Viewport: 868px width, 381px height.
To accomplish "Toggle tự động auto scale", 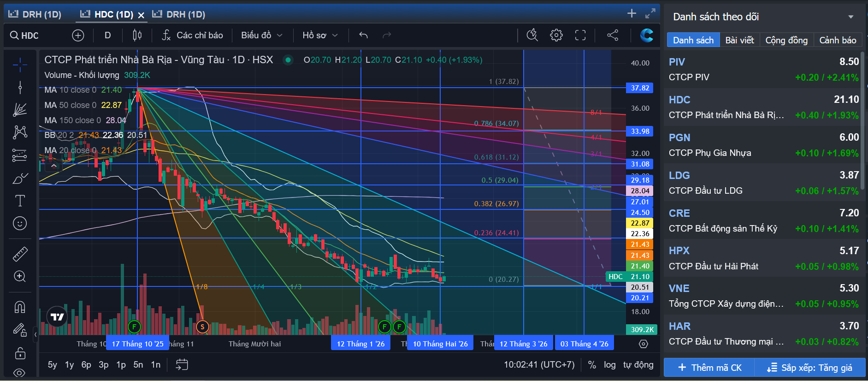I will click(x=638, y=365).
